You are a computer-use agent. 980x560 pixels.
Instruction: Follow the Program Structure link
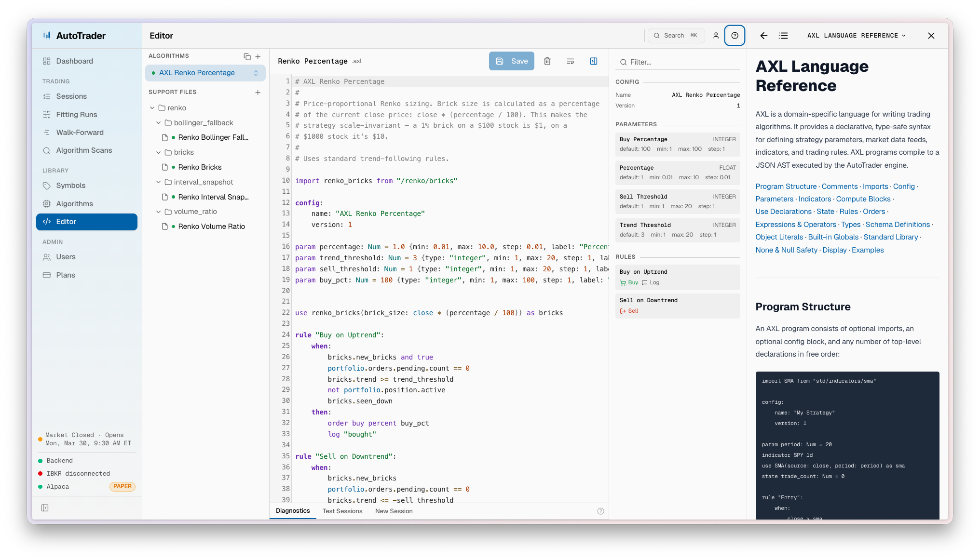click(785, 187)
